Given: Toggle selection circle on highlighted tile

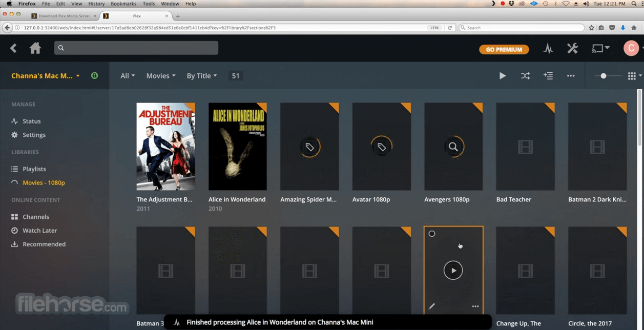Looking at the screenshot, I should pyautogui.click(x=432, y=234).
